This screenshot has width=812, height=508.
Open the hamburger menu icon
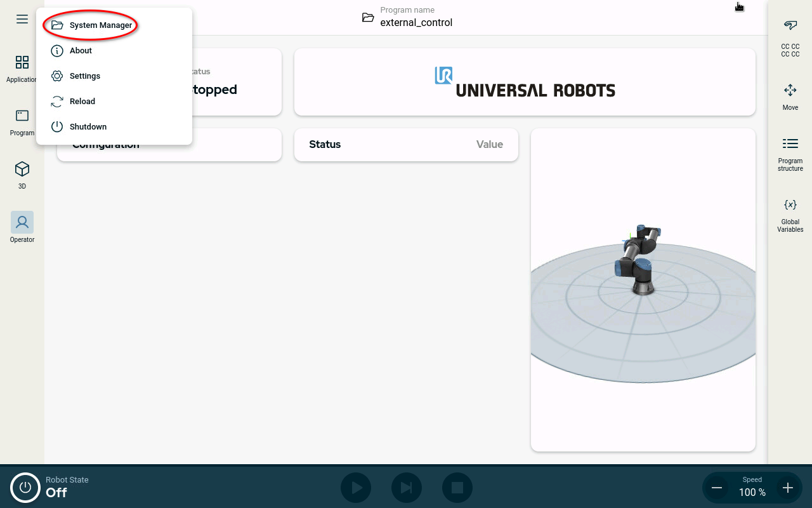pos(22,19)
